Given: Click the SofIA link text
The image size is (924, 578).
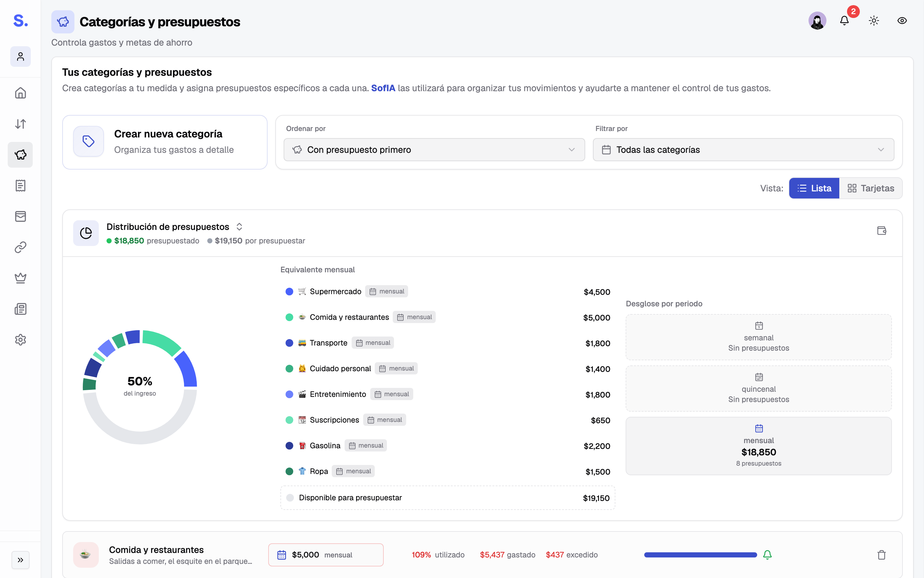Looking at the screenshot, I should pyautogui.click(x=383, y=88).
